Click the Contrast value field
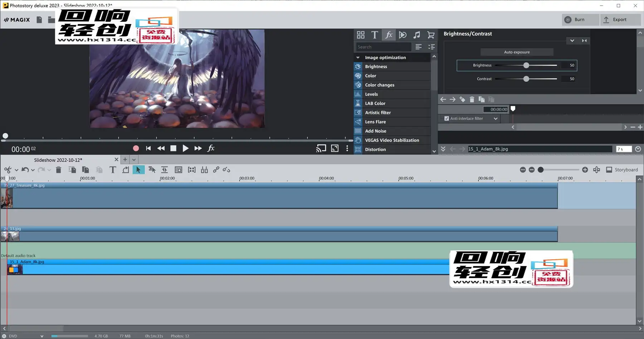644x339 pixels. tap(568, 79)
